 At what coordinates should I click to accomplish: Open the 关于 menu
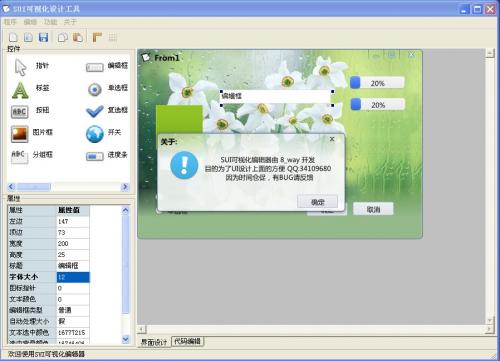[70, 22]
